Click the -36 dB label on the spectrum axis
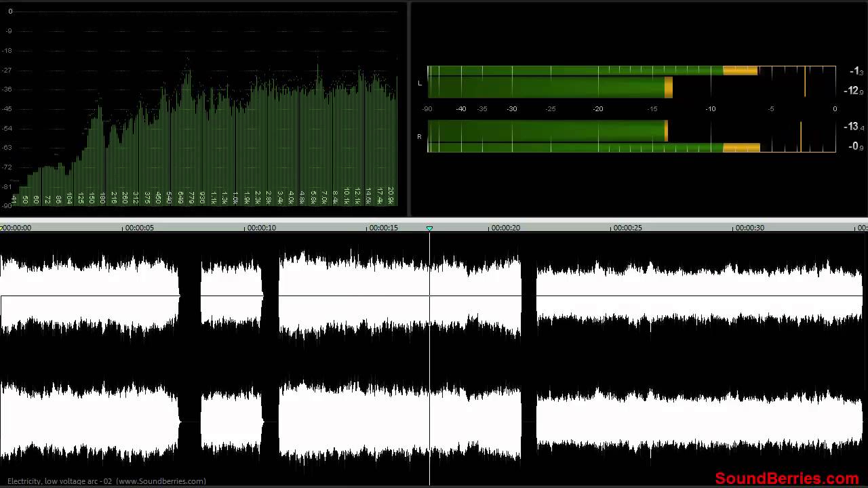 (8, 89)
